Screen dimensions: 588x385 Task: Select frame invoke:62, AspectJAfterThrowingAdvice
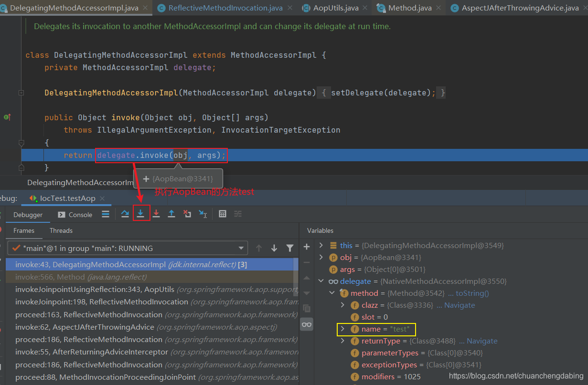coord(152,327)
